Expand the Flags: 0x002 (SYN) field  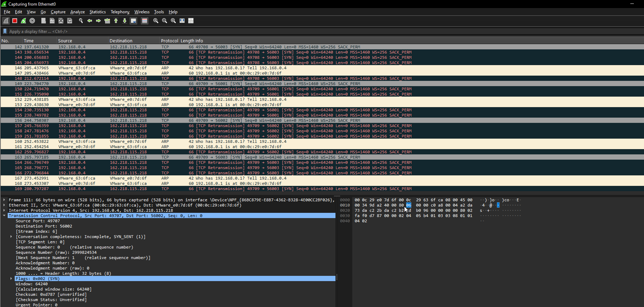[11, 279]
